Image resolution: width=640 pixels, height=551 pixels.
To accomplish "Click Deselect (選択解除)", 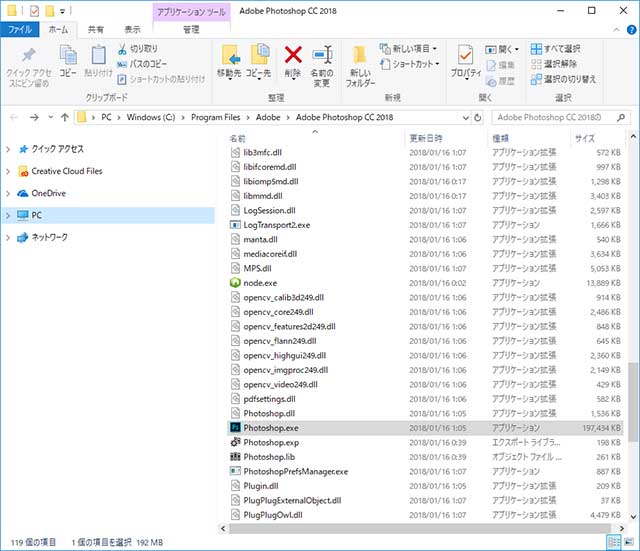I will coord(554,64).
